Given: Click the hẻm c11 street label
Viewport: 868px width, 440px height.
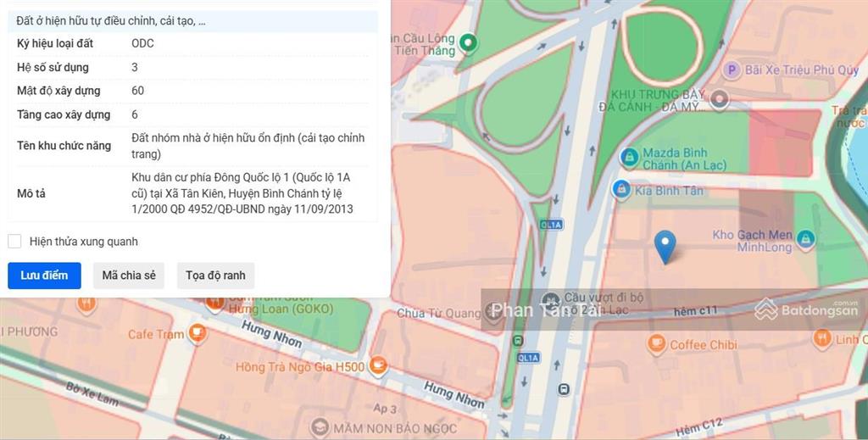Looking at the screenshot, I should (x=695, y=311).
